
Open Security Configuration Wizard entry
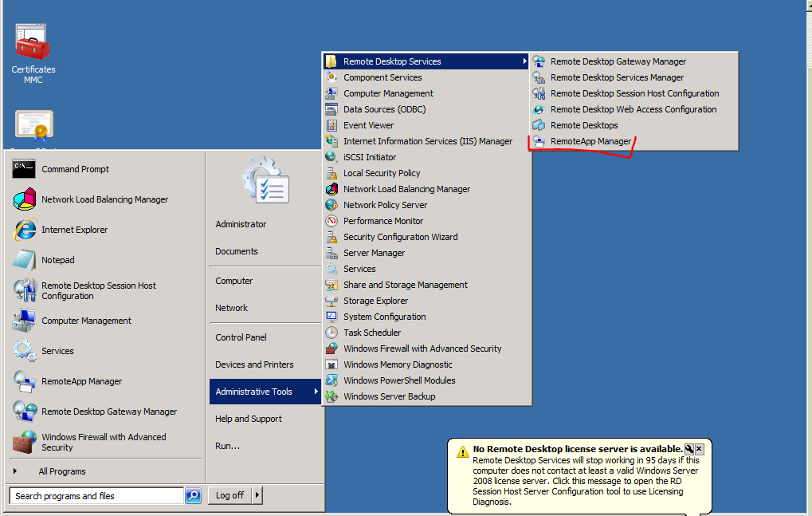(400, 238)
